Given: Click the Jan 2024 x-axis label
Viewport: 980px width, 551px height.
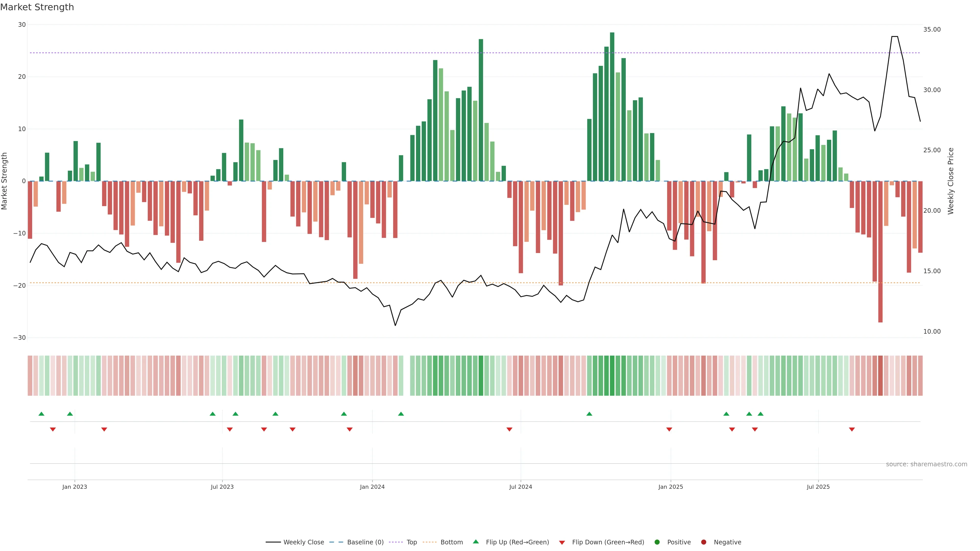Looking at the screenshot, I should click(x=372, y=487).
